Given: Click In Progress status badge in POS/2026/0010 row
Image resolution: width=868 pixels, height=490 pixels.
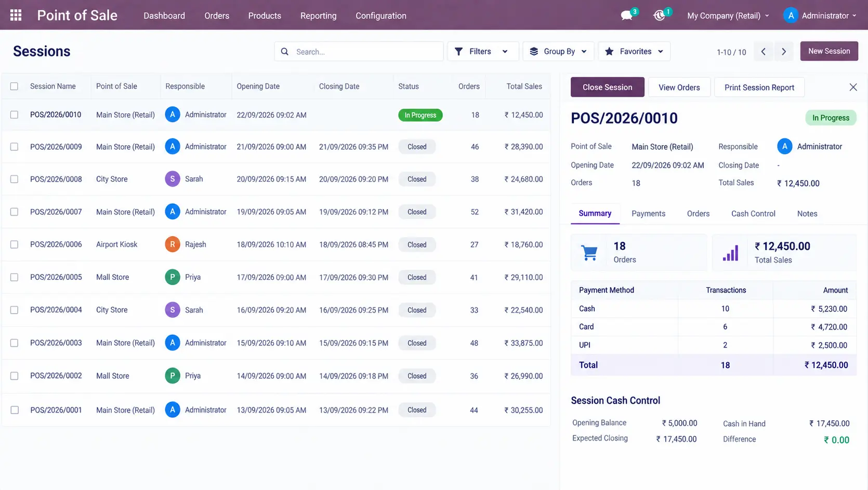Looking at the screenshot, I should 420,115.
